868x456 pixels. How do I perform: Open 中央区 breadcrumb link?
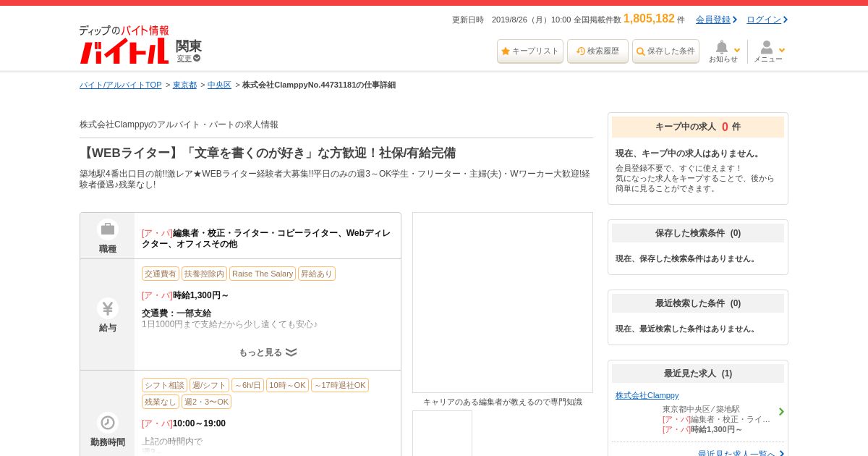tap(219, 85)
